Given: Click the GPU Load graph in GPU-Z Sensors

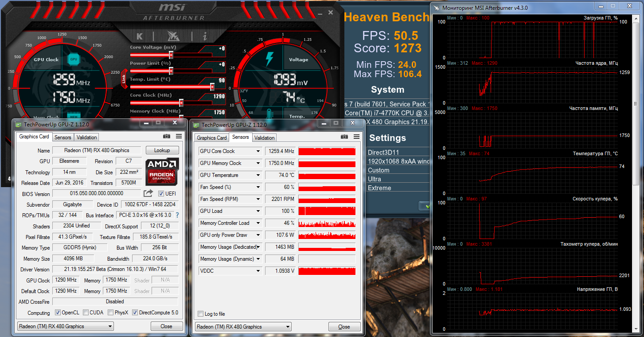Looking at the screenshot, I should click(x=327, y=211).
